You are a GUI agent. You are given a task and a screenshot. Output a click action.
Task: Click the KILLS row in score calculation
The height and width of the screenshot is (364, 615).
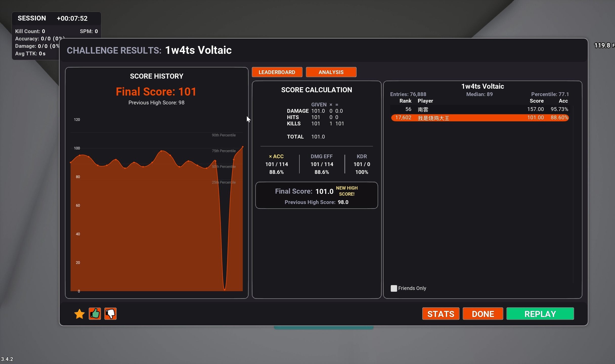point(315,124)
